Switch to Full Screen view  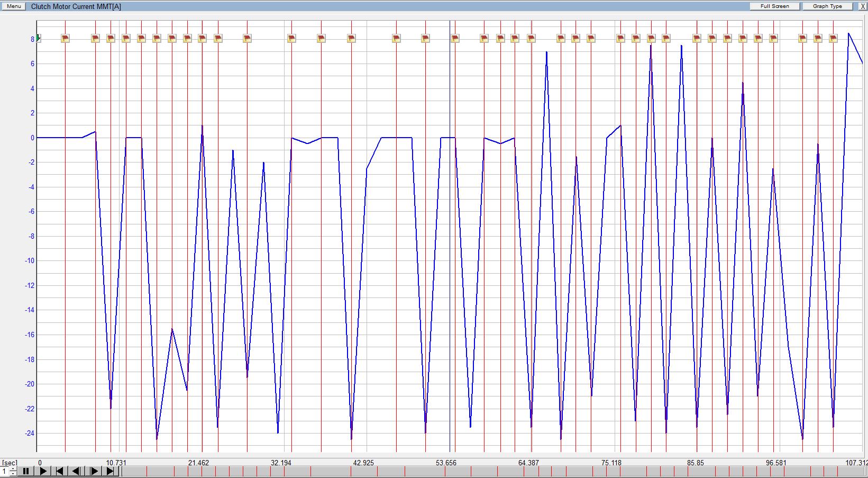click(774, 6)
